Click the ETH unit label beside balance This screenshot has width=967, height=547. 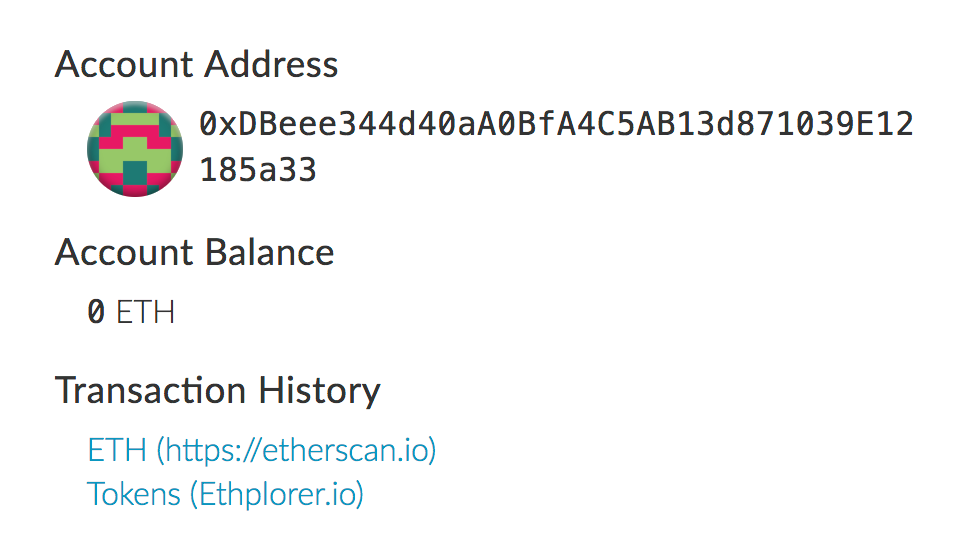coord(146,313)
